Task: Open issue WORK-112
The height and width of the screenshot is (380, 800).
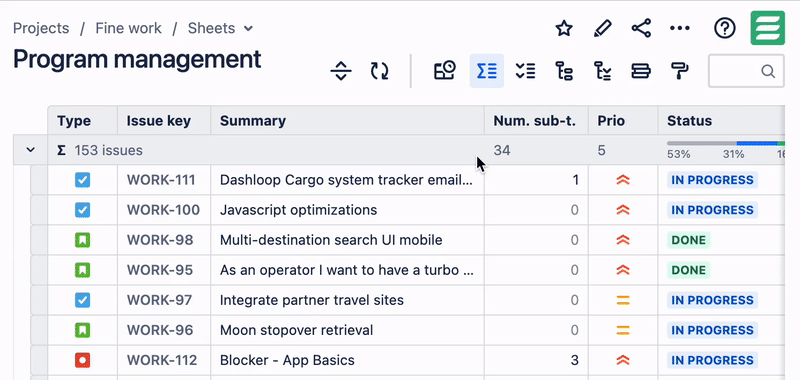Action: tap(162, 361)
